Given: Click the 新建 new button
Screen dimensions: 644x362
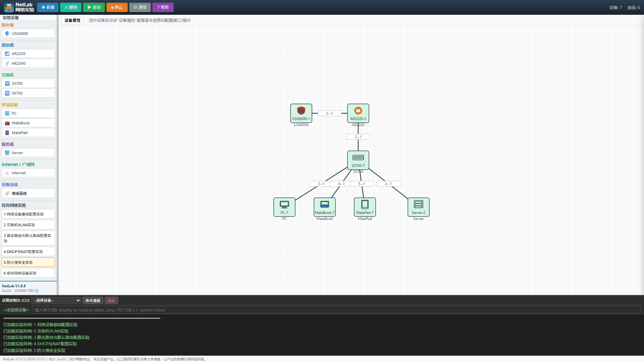Looking at the screenshot, I should pyautogui.click(x=48, y=7).
